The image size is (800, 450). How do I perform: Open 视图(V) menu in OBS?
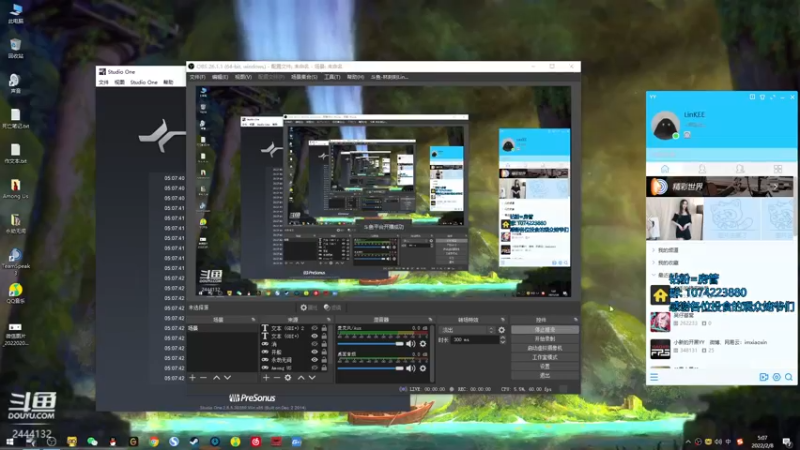[243, 77]
